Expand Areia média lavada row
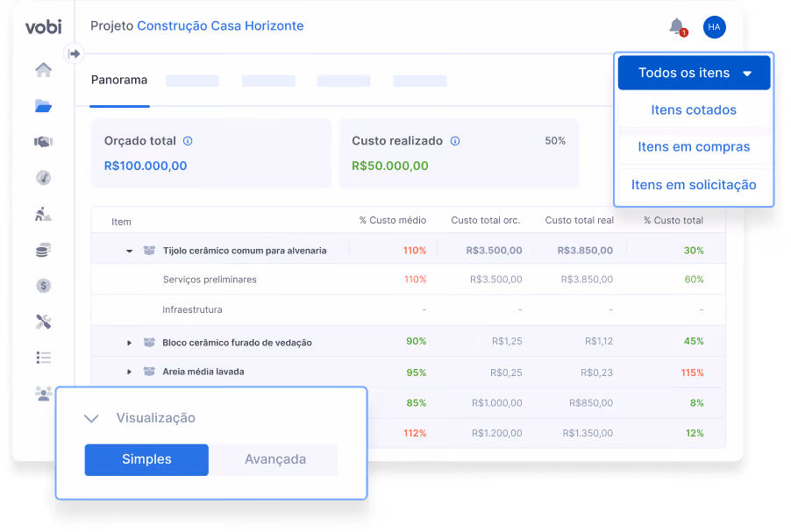 tap(129, 372)
